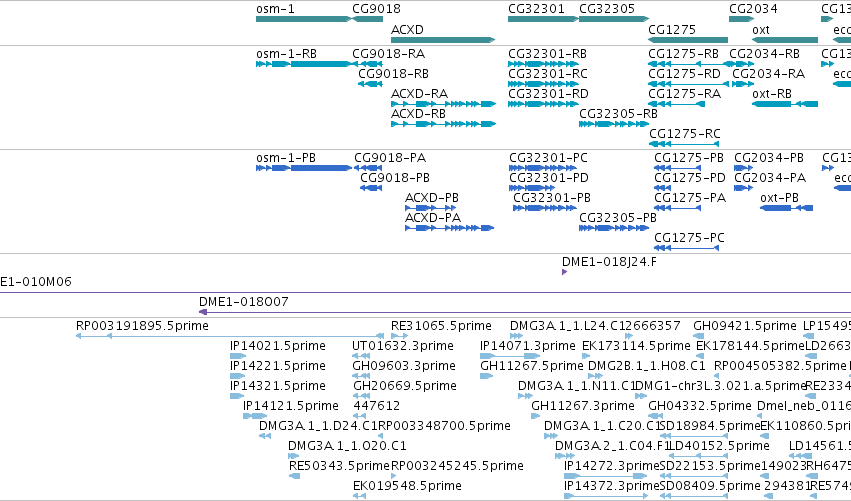This screenshot has height=501, width=851.
Task: Click the osm-1-PB protein label
Action: click(x=286, y=158)
